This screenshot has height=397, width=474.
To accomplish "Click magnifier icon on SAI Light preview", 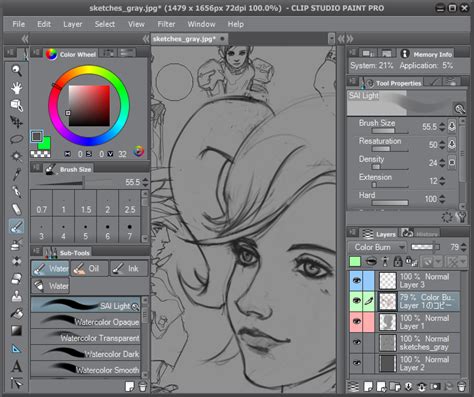I will [x=459, y=109].
